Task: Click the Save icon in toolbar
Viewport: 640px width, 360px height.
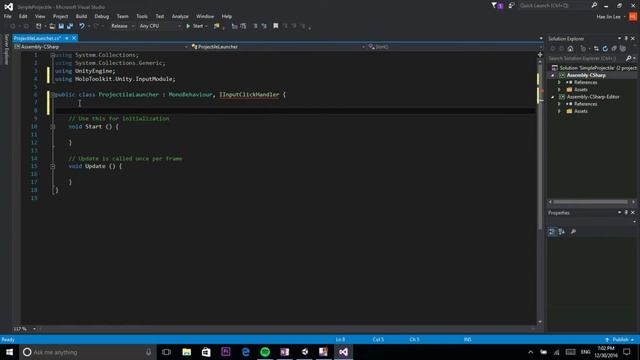Action: (61, 26)
